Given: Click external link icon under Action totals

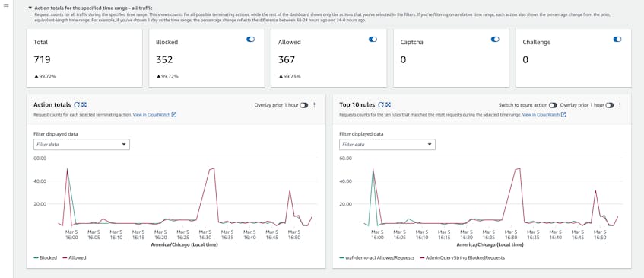Looking at the screenshot, I should (x=174, y=115).
